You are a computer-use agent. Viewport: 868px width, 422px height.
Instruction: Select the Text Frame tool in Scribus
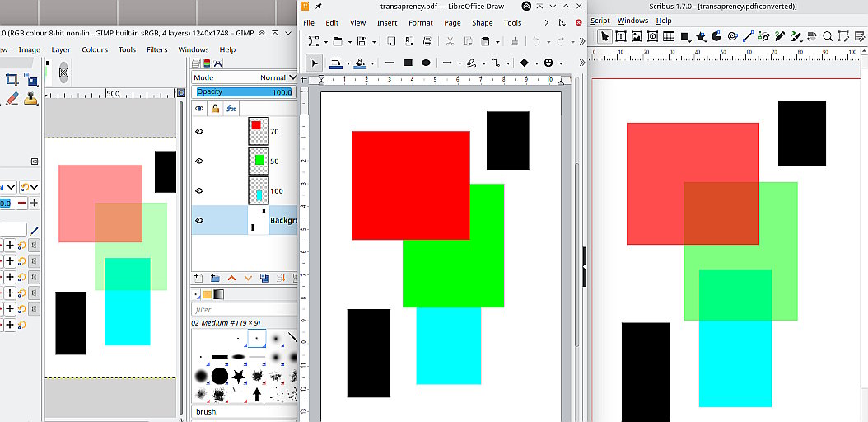[621, 36]
